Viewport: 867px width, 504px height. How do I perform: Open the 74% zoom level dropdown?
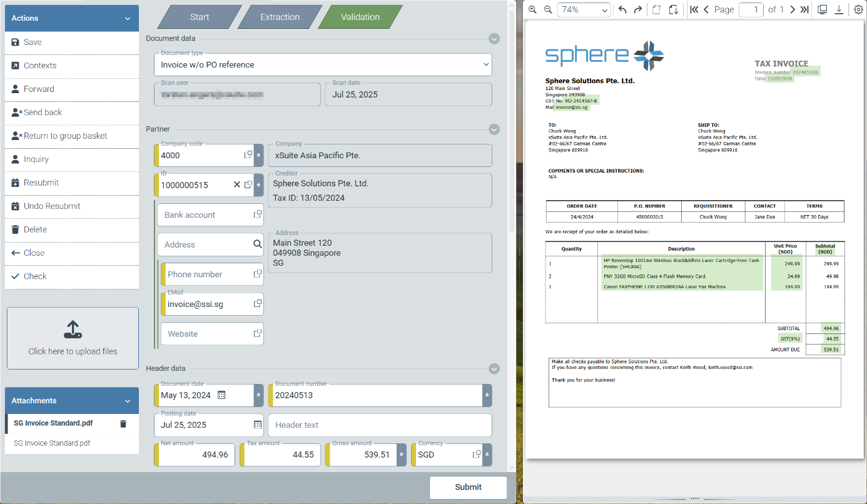pyautogui.click(x=584, y=9)
